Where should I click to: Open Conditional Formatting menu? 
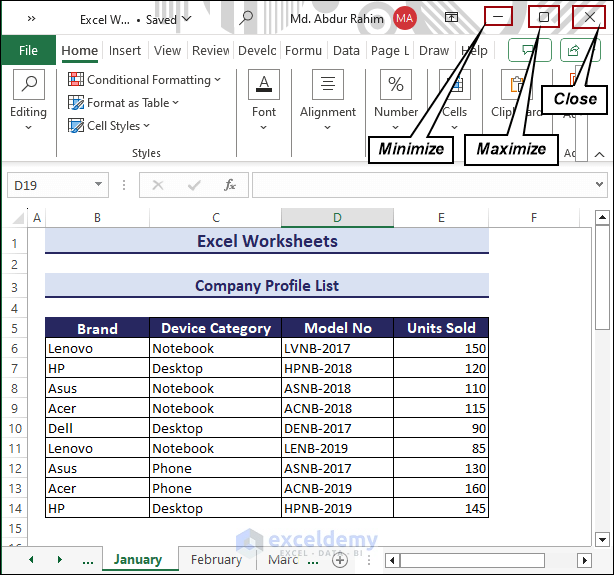coord(144,80)
